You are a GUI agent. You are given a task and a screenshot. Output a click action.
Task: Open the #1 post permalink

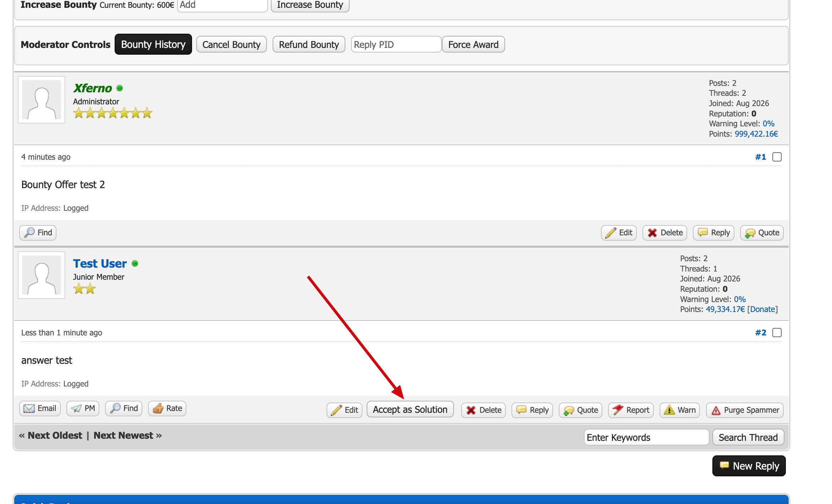761,157
